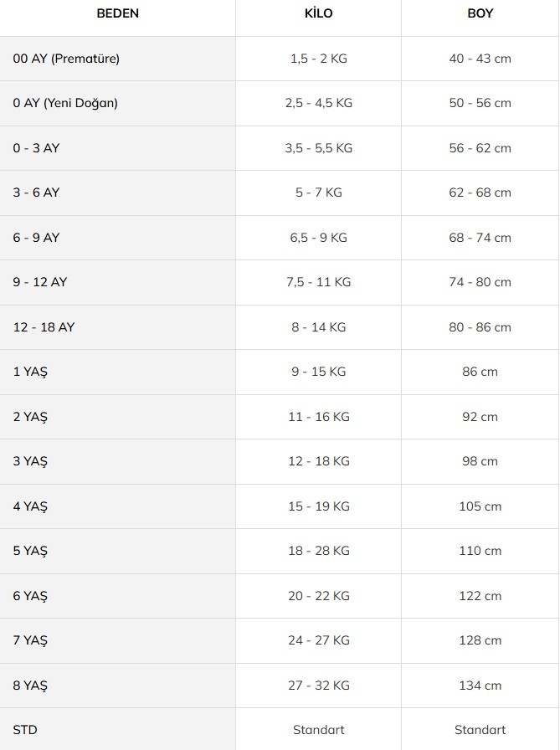
Task: Select the 00 AY (Prematüre) row label
Action: (x=66, y=59)
